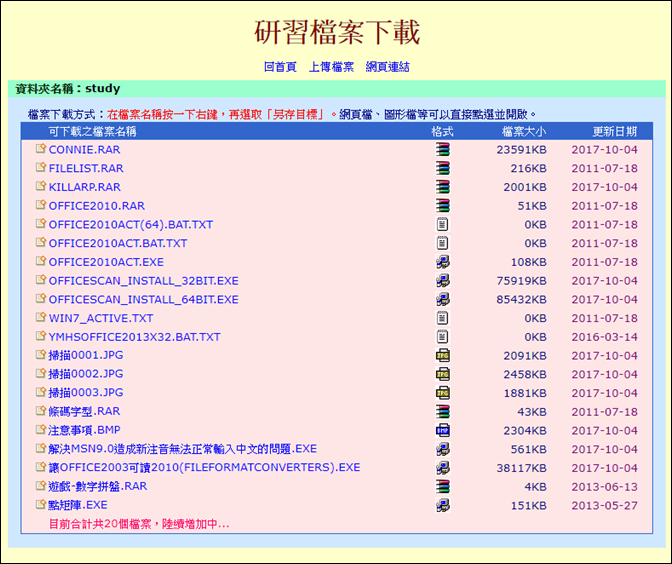Click EXE program icon for OFFICE2010ACT.EXE

[x=443, y=262]
